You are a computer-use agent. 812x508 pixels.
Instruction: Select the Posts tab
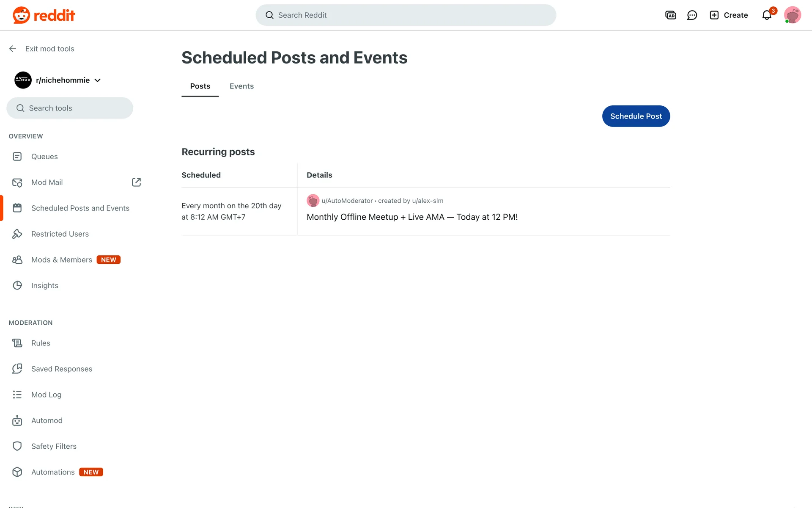200,86
